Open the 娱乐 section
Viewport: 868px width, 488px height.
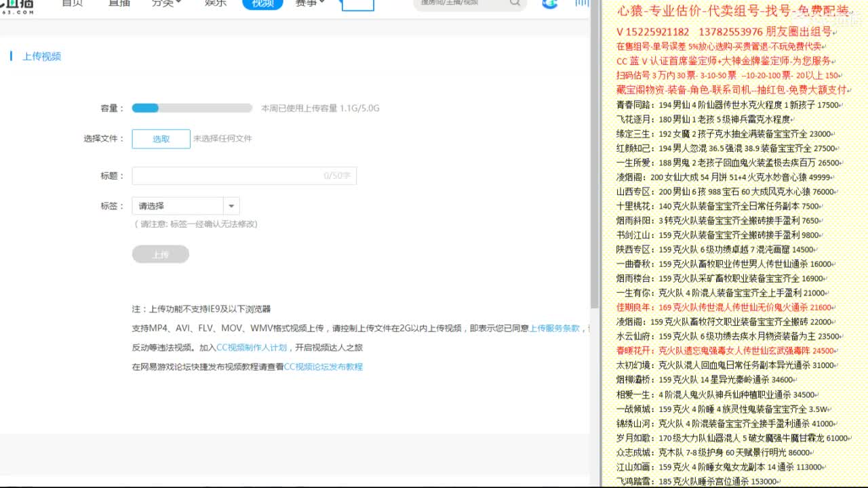coord(216,3)
